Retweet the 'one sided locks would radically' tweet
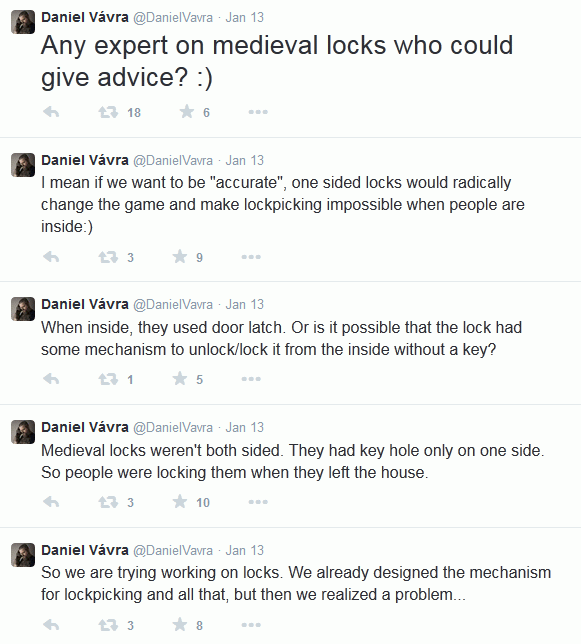Viewport: 581px width, 644px height. coord(108,257)
